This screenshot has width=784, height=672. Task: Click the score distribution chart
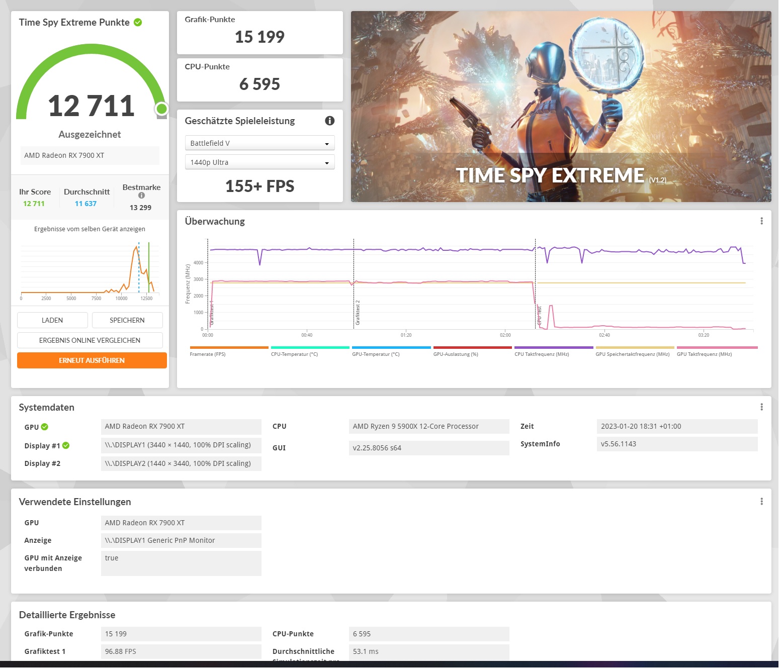coord(91,272)
